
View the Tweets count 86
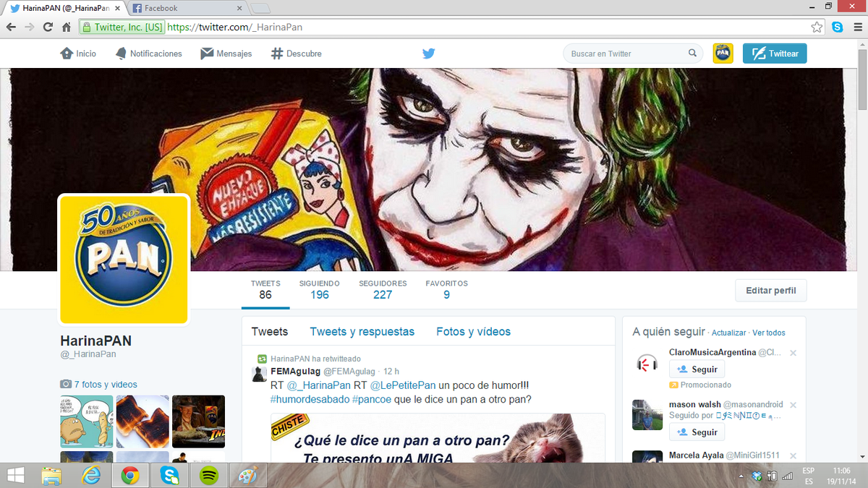[265, 290]
